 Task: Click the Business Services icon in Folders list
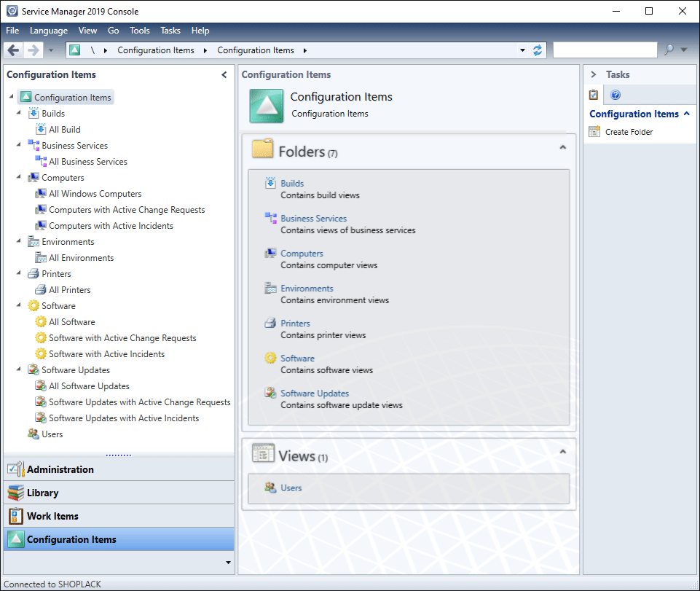pos(270,218)
